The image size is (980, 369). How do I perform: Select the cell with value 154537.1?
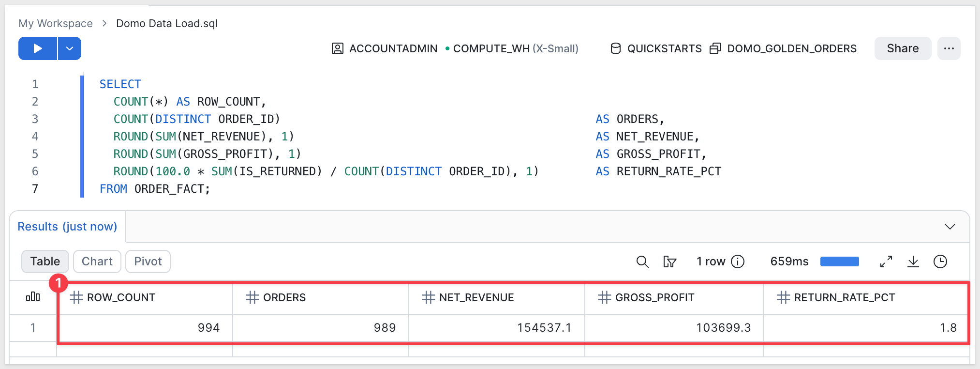(497, 328)
